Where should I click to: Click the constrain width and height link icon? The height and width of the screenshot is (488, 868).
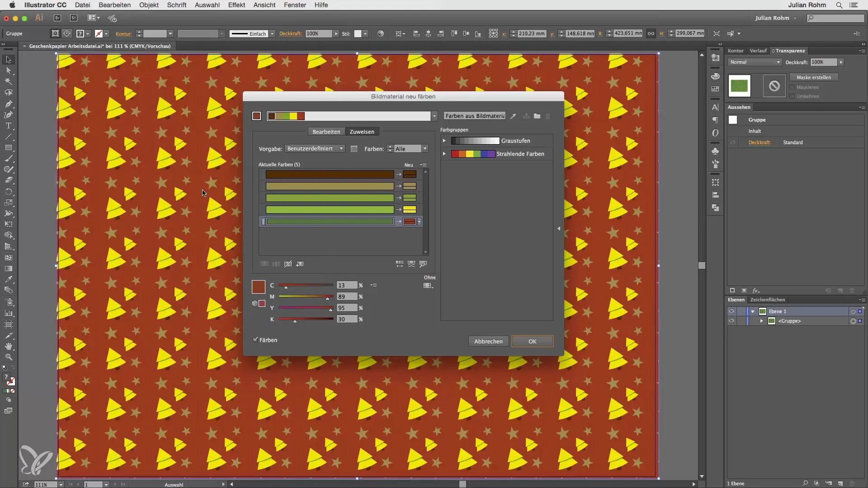click(651, 33)
